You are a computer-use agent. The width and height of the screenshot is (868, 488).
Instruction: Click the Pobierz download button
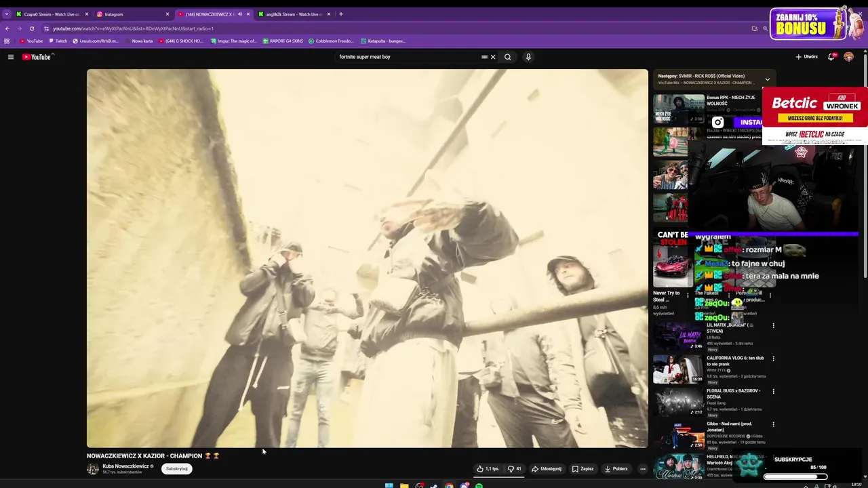pyautogui.click(x=616, y=468)
